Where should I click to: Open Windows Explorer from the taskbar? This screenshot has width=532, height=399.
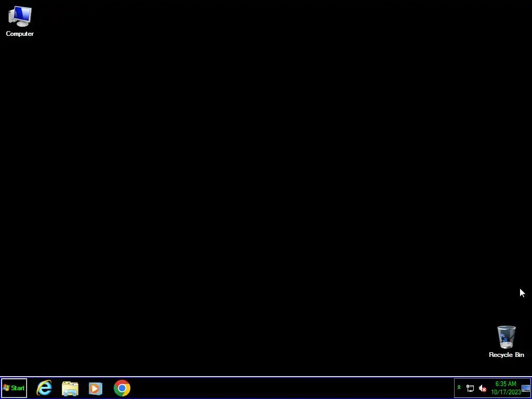click(x=70, y=388)
